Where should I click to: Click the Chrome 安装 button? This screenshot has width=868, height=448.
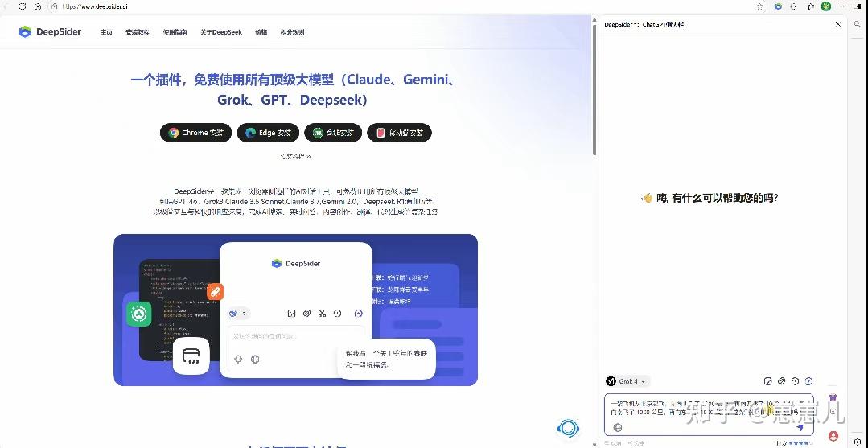pos(196,133)
